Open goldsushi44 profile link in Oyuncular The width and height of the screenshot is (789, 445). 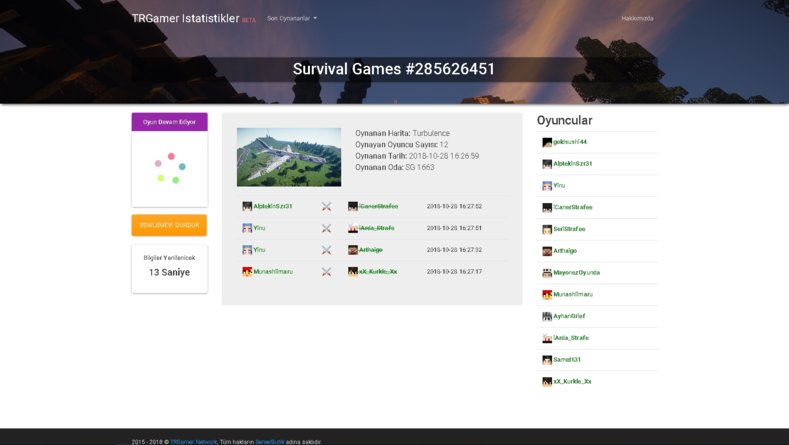570,142
